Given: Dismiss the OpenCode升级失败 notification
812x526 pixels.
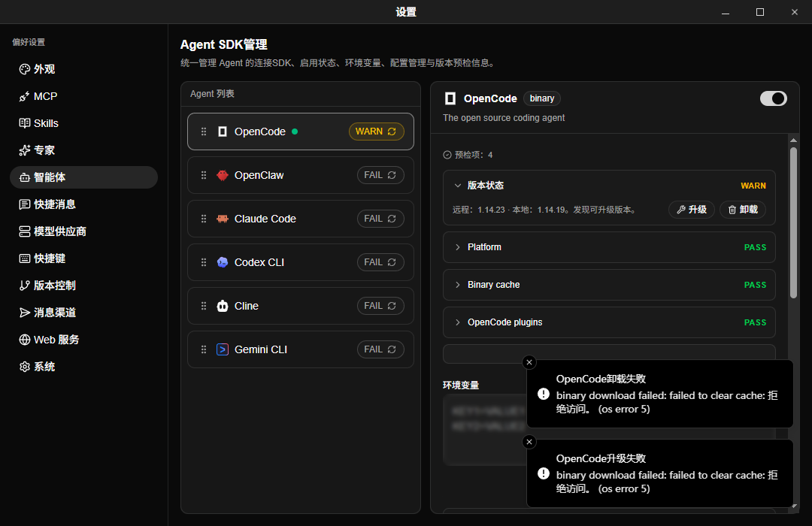Looking at the screenshot, I should [x=529, y=442].
